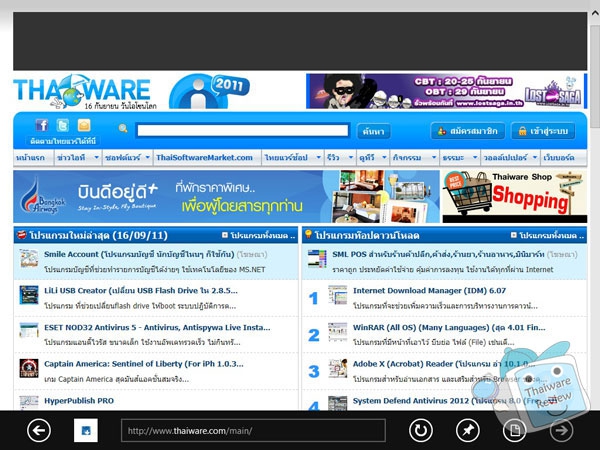This screenshot has height=450, width=600.
Task: Open the Bangkok Airways banner ad
Action: click(226, 197)
